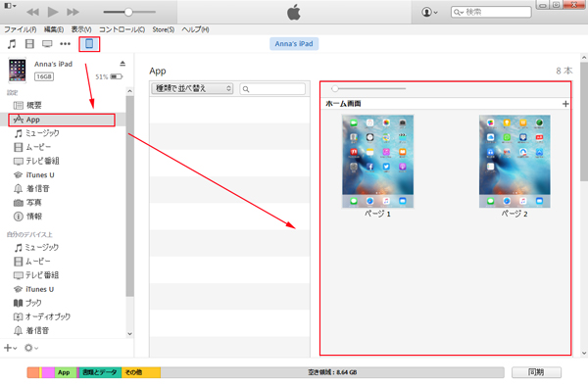Viewport: 588px width, 387px height.
Task: Click the 書類とデータ segment in storage bar
Action: point(99,372)
